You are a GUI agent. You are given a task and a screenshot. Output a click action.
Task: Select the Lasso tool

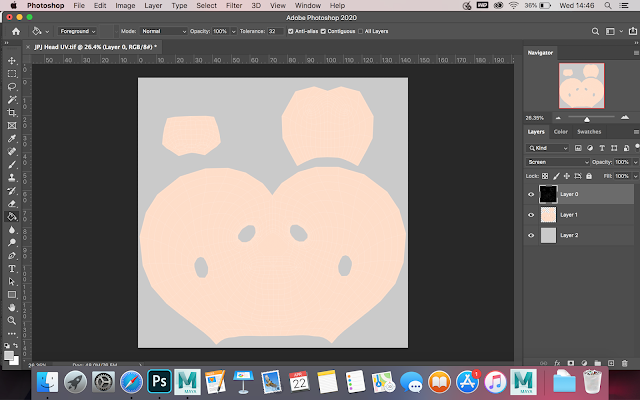coord(12,87)
